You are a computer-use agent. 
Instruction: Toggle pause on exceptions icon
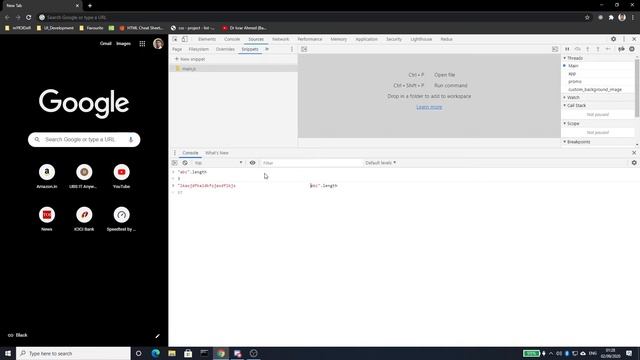[632, 49]
